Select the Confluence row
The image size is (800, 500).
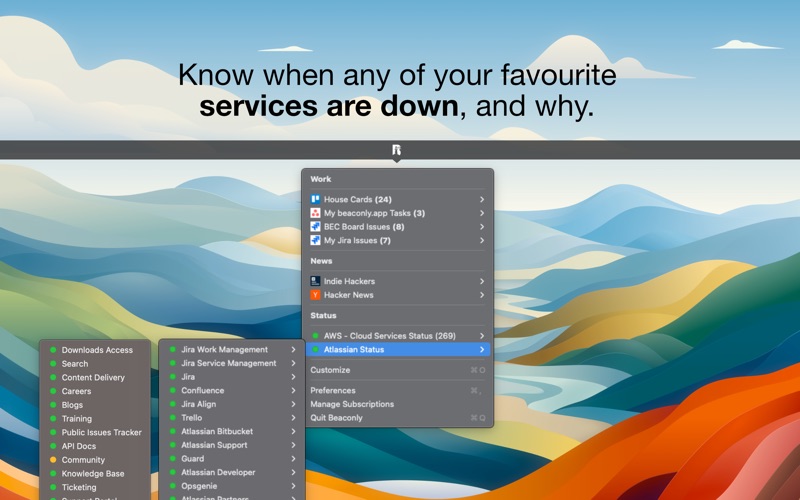pos(232,390)
